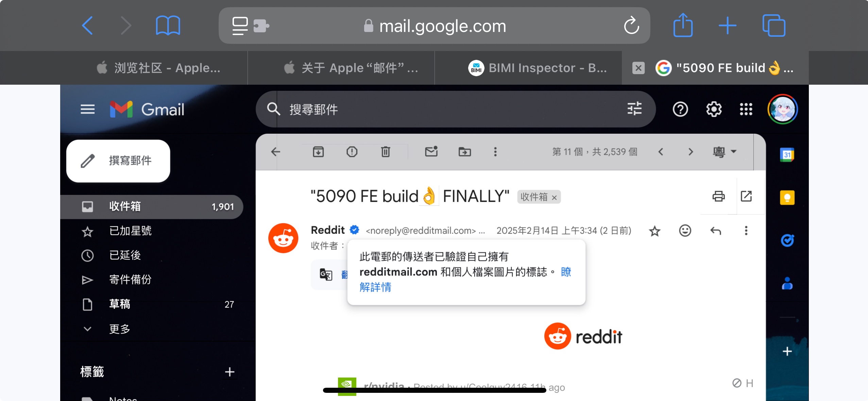Remove the 收件箱 label from the email
The height and width of the screenshot is (401, 868).
pos(554,198)
